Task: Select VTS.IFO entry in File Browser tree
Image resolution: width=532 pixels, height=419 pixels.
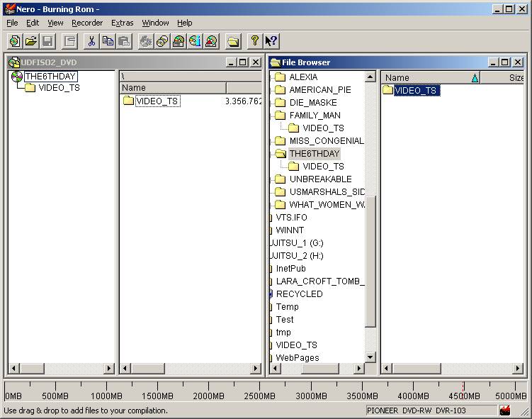Action: click(291, 218)
